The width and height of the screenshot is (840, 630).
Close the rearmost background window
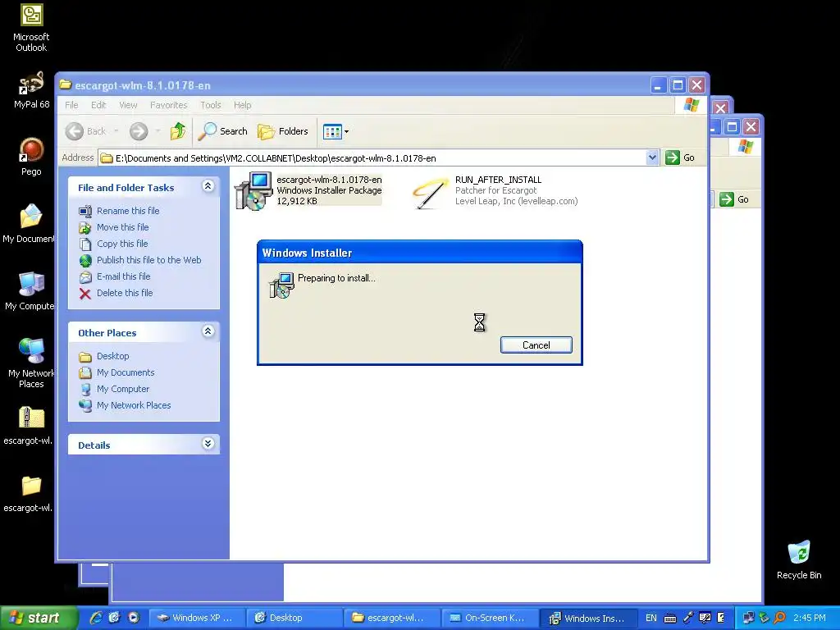point(751,127)
